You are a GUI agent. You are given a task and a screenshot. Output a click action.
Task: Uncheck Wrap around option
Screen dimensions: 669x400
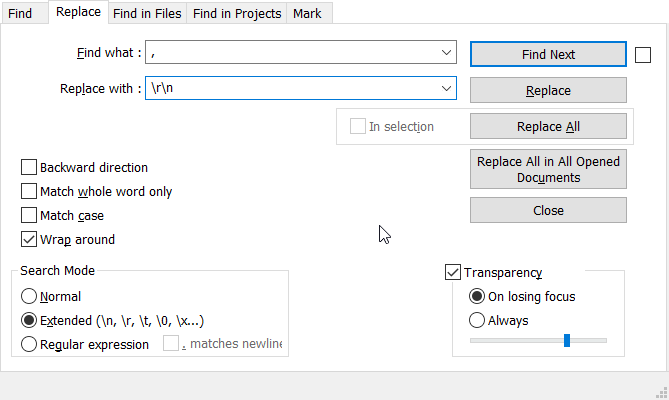coord(29,240)
